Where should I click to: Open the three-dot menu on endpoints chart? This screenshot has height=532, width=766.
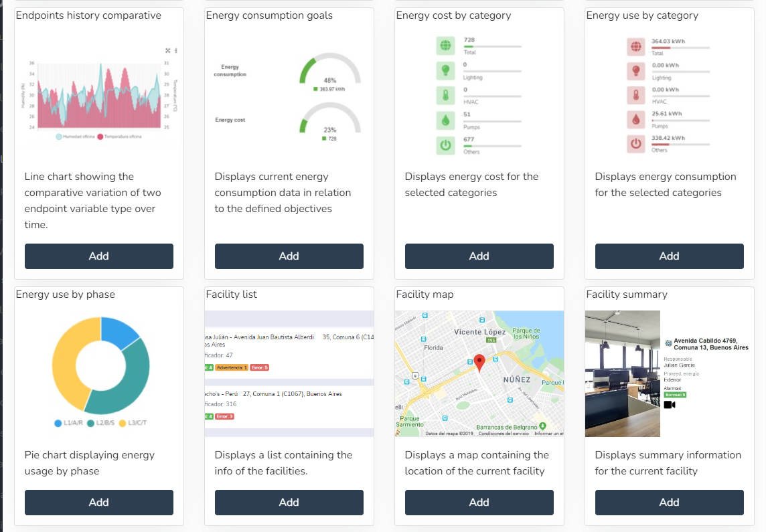[x=176, y=51]
